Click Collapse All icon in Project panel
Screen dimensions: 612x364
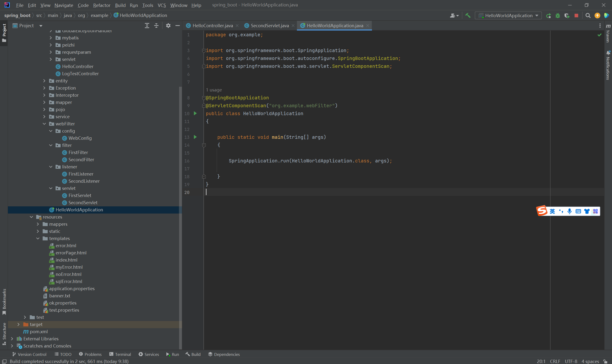(x=156, y=26)
